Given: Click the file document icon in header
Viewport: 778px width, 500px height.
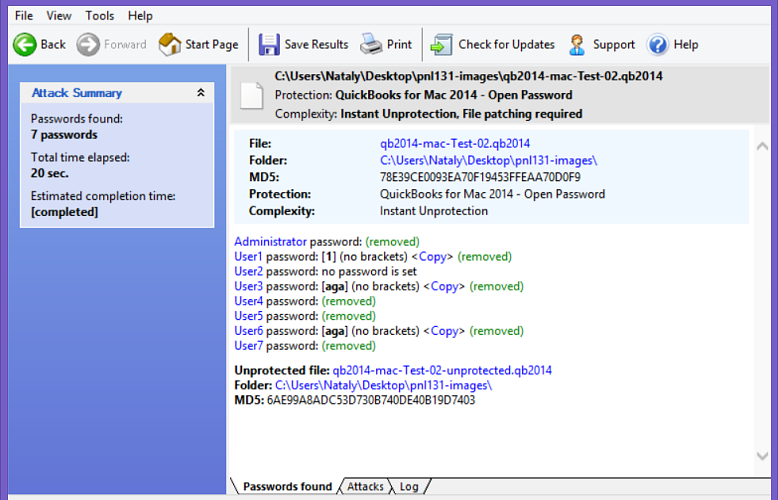Looking at the screenshot, I should point(252,96).
